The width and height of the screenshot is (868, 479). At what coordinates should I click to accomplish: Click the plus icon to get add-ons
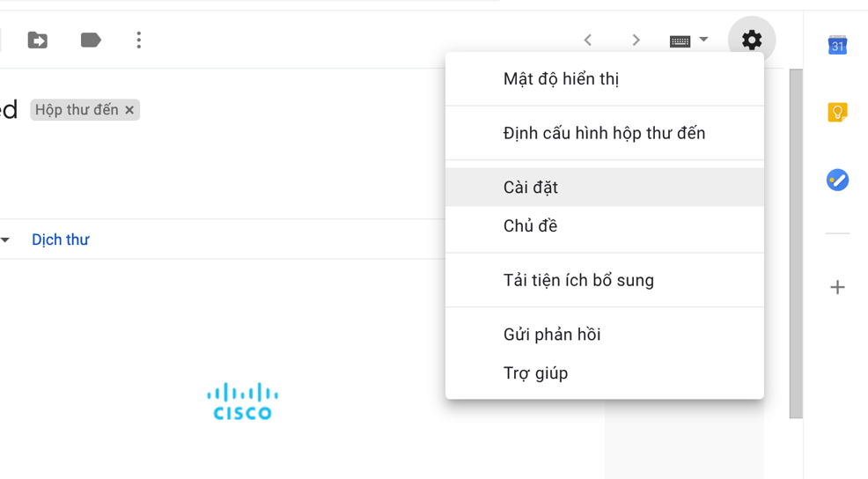pos(837,287)
